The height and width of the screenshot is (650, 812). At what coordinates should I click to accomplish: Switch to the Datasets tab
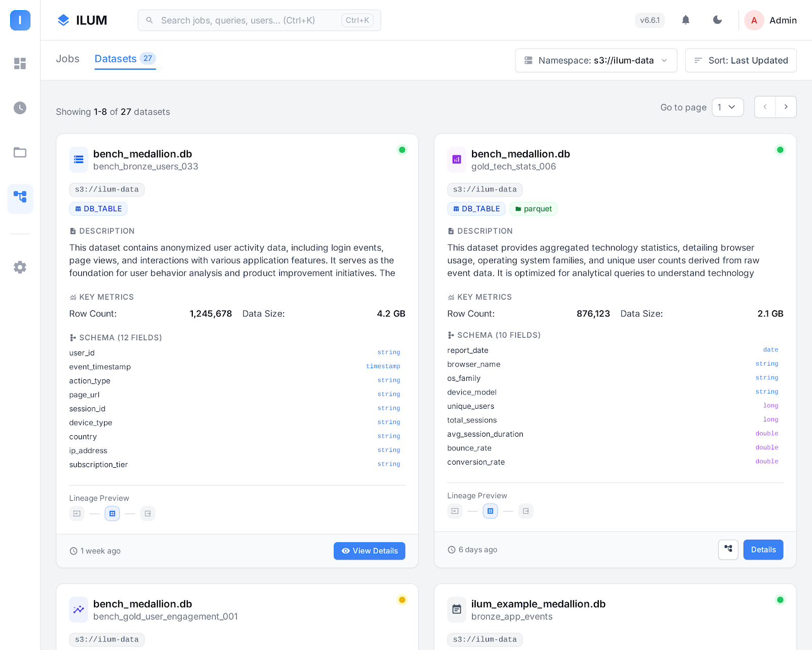click(116, 59)
